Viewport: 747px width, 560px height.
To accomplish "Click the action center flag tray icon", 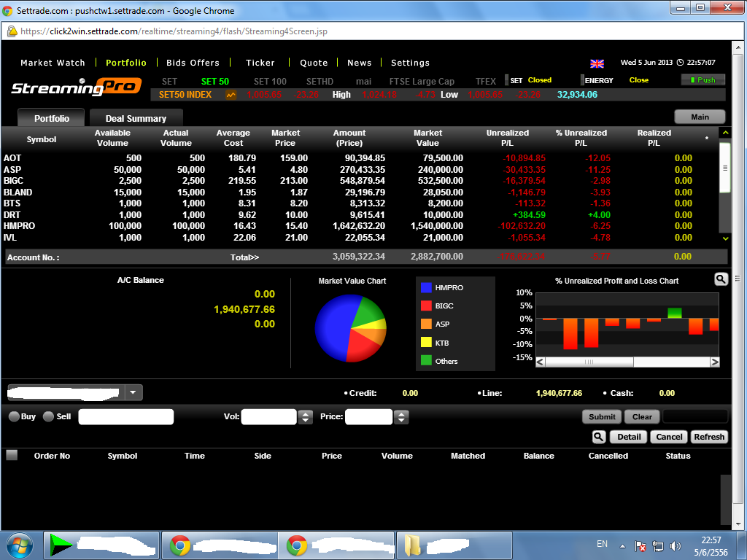I will (x=640, y=546).
